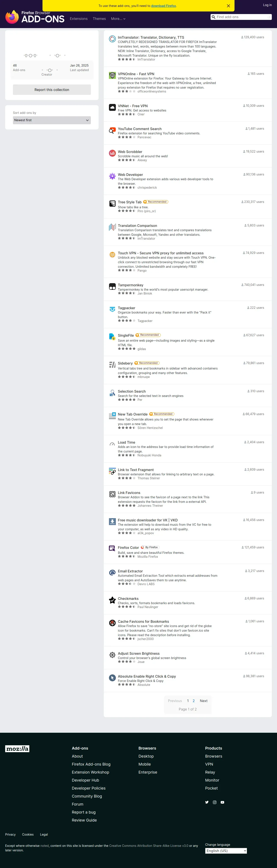Open Creative Commons Attribution Share-Alike License link
The width and height of the screenshot is (277, 868).
pos(149,846)
